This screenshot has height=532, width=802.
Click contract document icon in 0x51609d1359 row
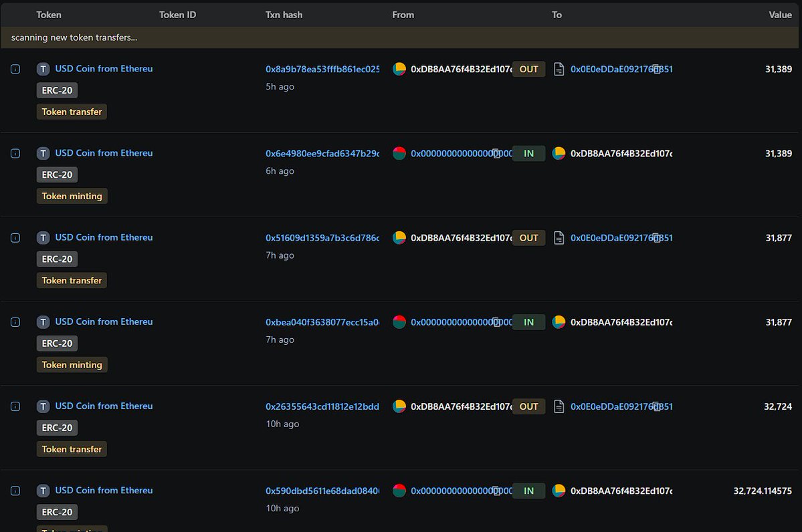[x=559, y=238]
